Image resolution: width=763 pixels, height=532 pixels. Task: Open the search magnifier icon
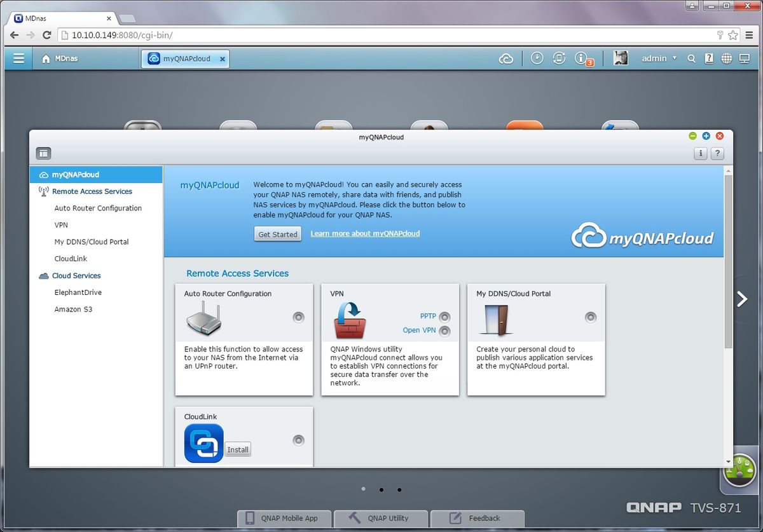pos(692,58)
